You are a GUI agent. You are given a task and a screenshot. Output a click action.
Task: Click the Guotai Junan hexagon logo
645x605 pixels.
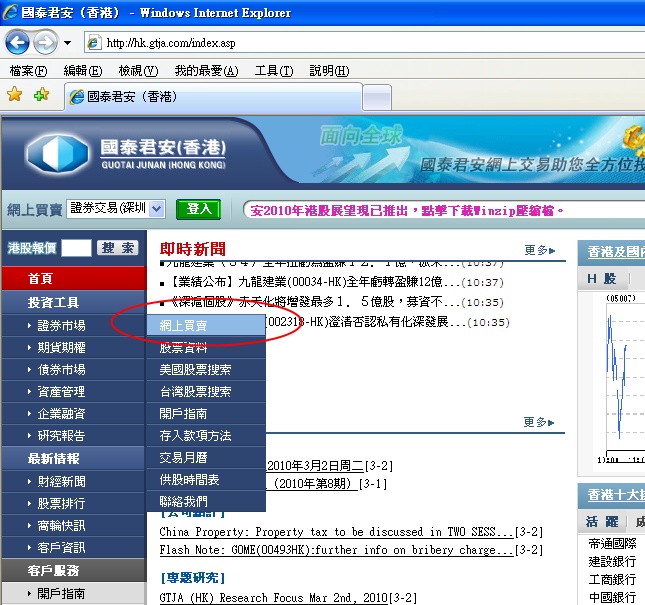click(58, 154)
